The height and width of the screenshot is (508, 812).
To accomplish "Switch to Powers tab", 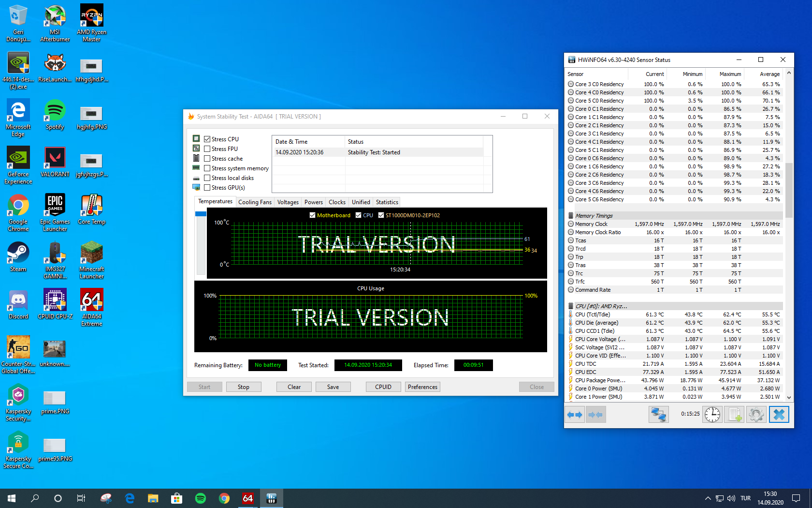I will [313, 202].
